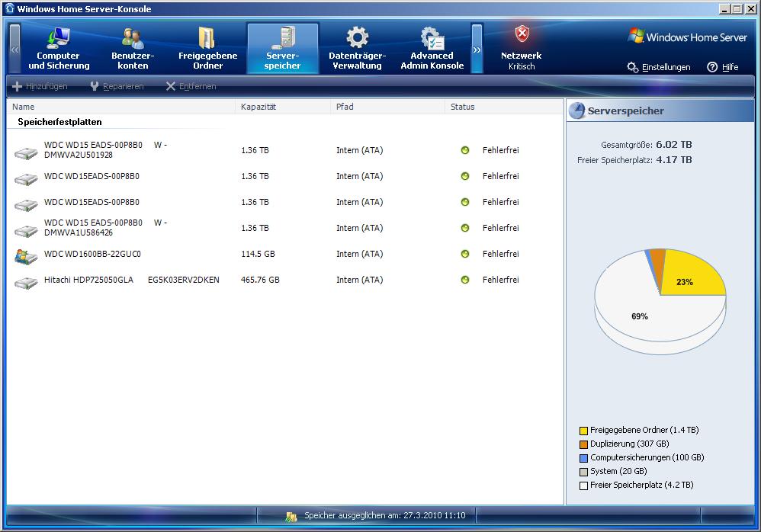Screen dimensions: 761x532
Task: Select disk name ending DMWVA1U586426
Action: (x=106, y=227)
